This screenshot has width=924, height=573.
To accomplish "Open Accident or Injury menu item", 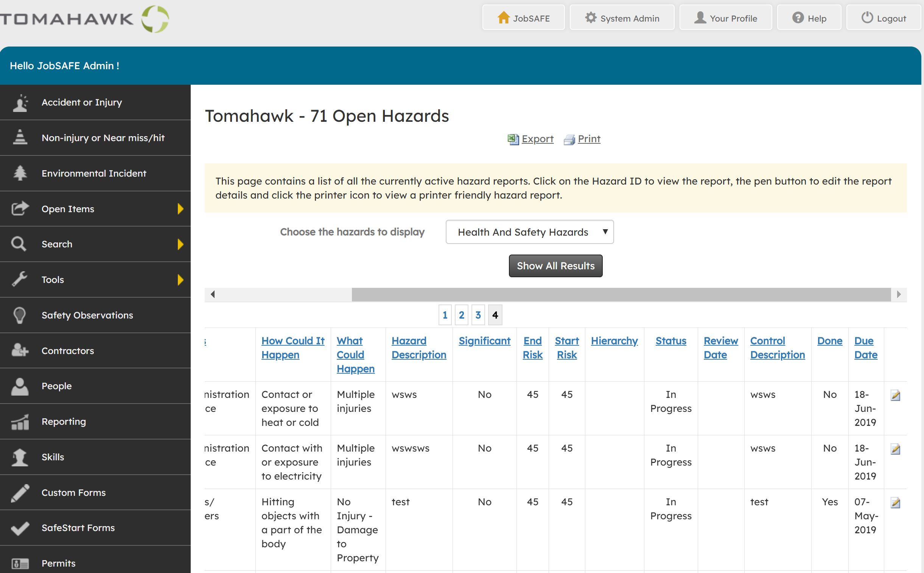I will [95, 102].
